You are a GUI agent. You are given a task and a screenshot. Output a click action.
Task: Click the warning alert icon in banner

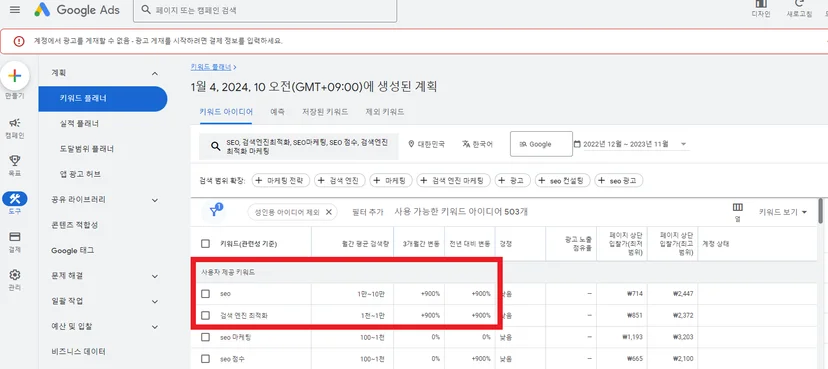coord(19,41)
